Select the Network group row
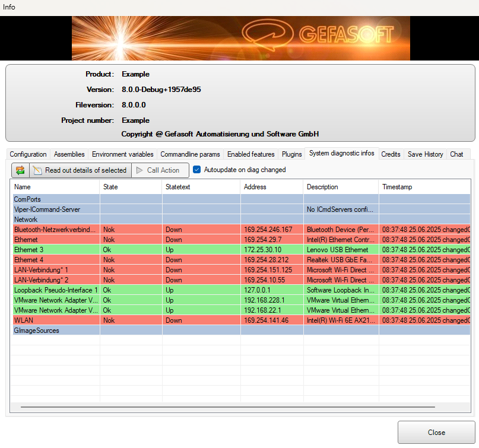The width and height of the screenshot is (479, 448). click(242, 220)
